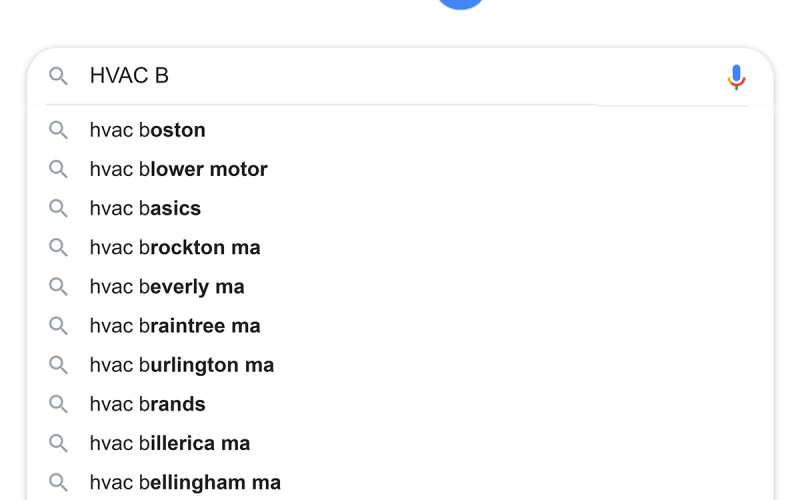
Task: Click the search icon beside "hvac blower motor"
Action: pos(59,169)
